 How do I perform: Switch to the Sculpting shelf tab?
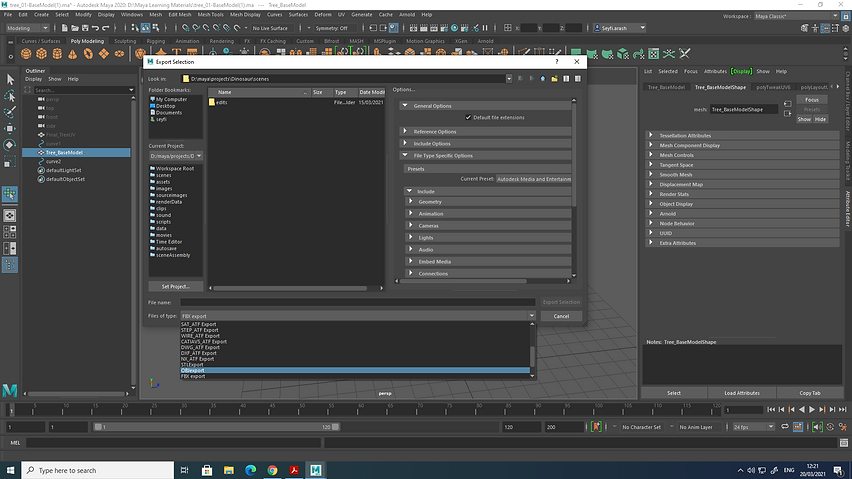(125, 41)
